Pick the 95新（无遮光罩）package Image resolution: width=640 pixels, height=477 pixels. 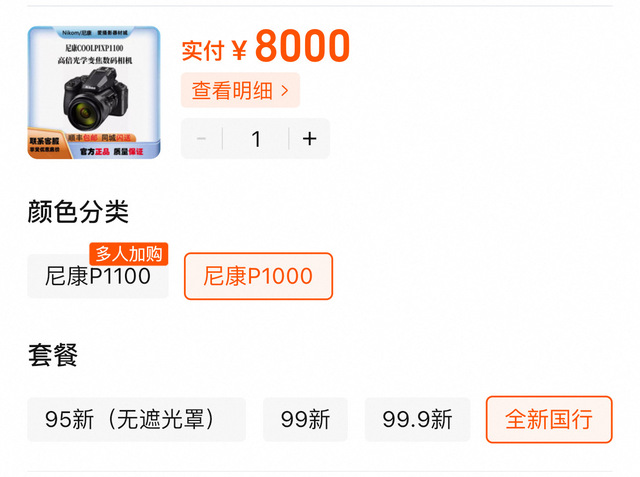(136, 419)
